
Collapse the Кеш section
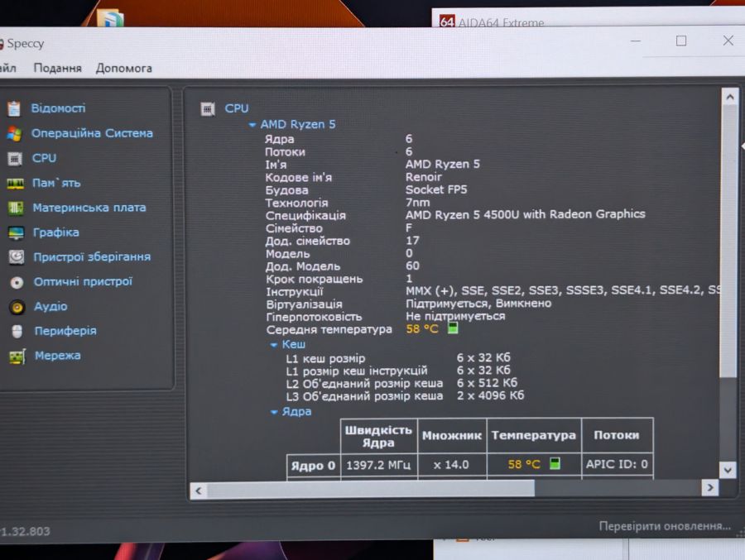[x=274, y=345]
